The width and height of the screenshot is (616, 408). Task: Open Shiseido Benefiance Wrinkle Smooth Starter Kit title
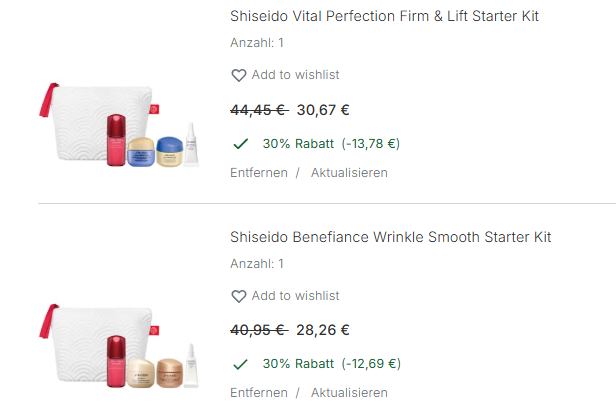pyautogui.click(x=390, y=237)
